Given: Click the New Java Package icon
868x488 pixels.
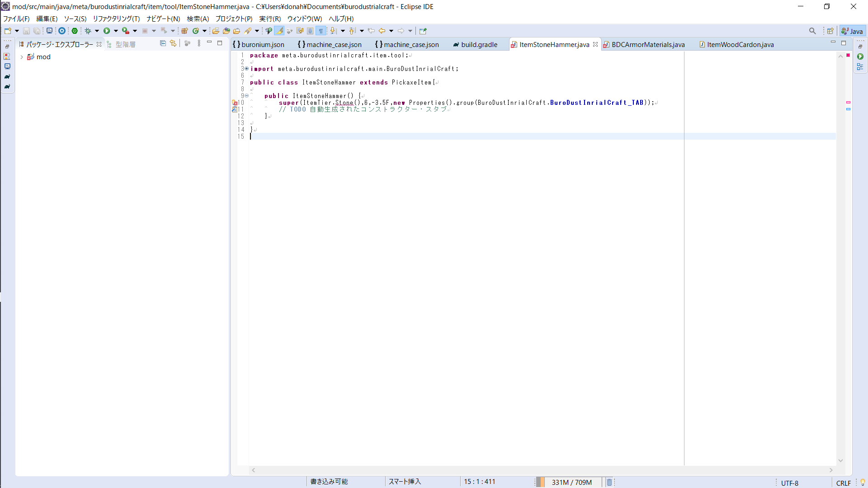Looking at the screenshot, I should (184, 31).
